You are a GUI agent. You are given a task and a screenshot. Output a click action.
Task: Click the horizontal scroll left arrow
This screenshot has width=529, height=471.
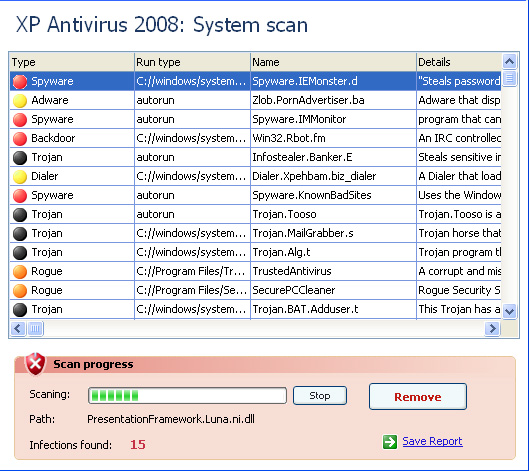[18, 328]
